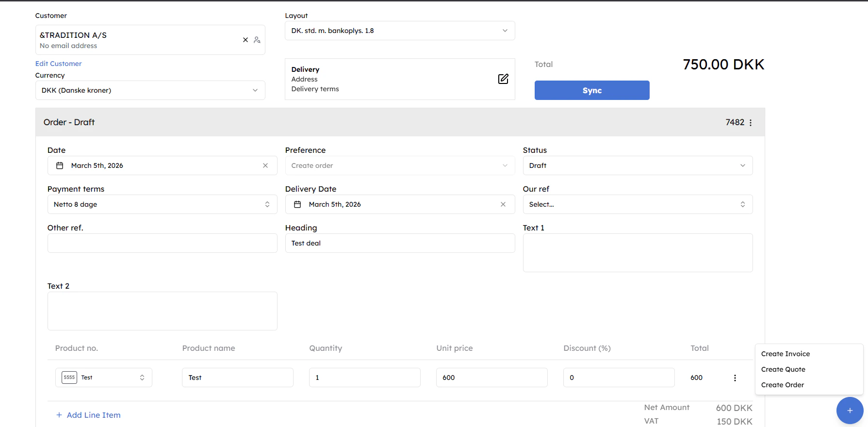The height and width of the screenshot is (427, 868).
Task: Open the order 7482 kebab menu
Action: pyautogui.click(x=751, y=123)
